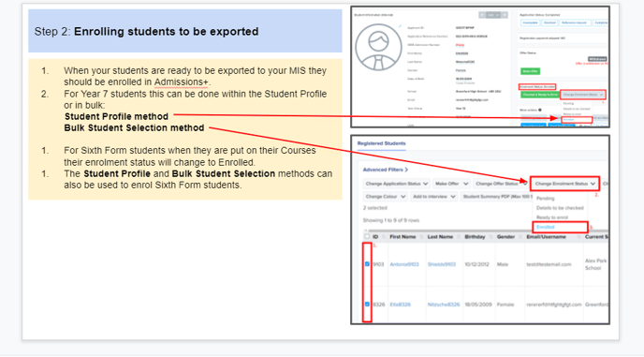Click the "Enrolling students to be exported" heading
The image size is (644, 357).
click(167, 32)
